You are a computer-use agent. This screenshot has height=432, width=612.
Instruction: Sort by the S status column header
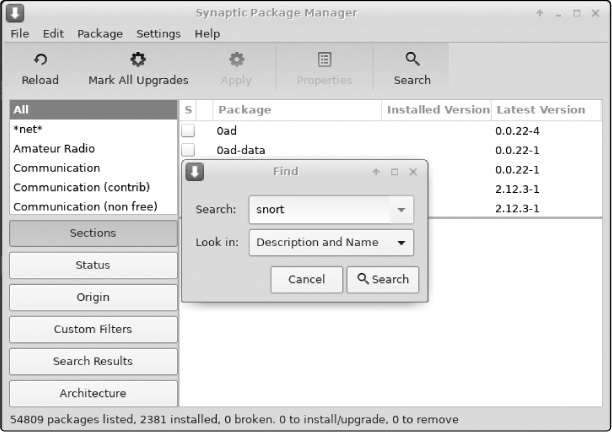[188, 110]
